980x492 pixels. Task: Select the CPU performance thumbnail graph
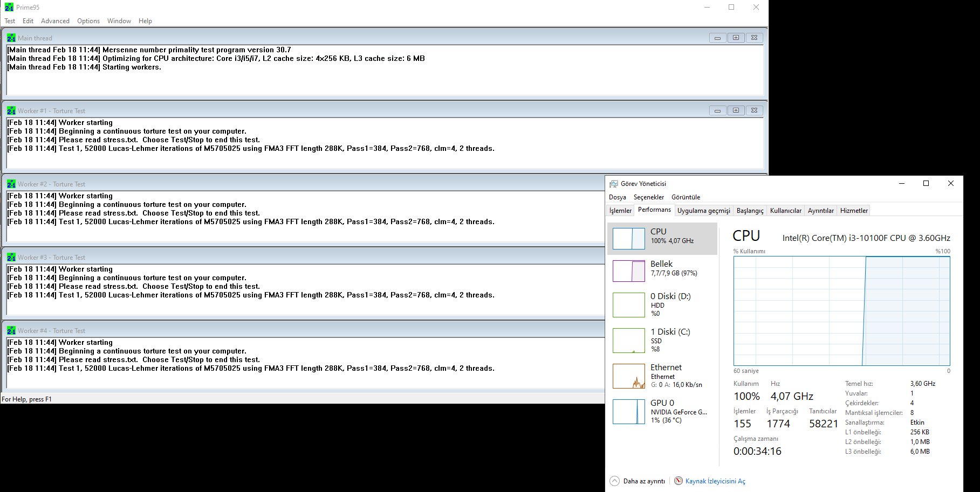click(629, 238)
